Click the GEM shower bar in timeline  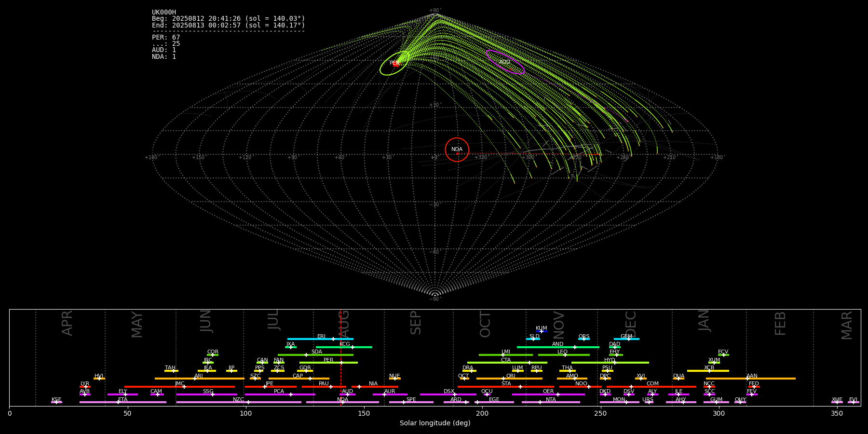626,339
